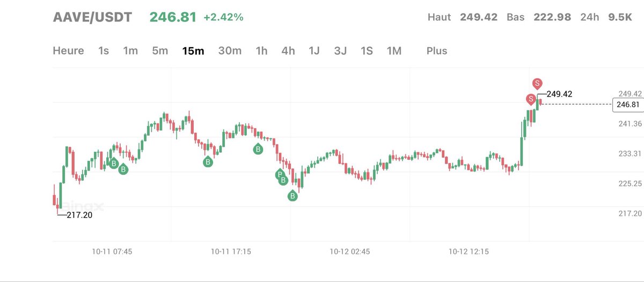
Task: Open the Heure time view
Action: click(68, 51)
